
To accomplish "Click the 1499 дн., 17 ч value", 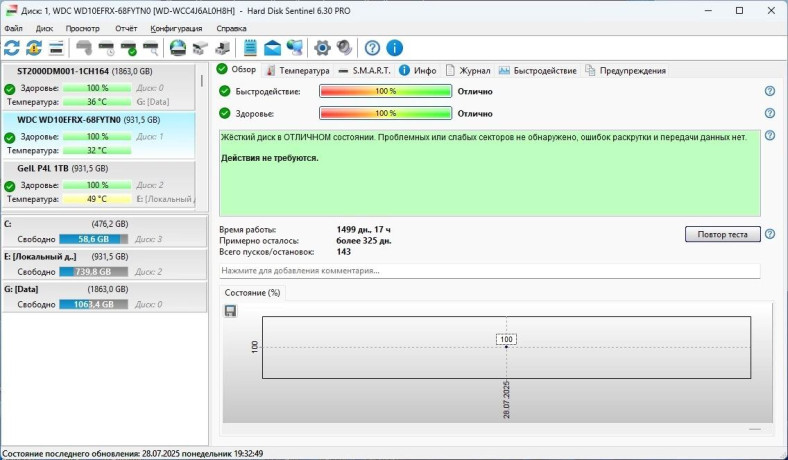I will (363, 230).
